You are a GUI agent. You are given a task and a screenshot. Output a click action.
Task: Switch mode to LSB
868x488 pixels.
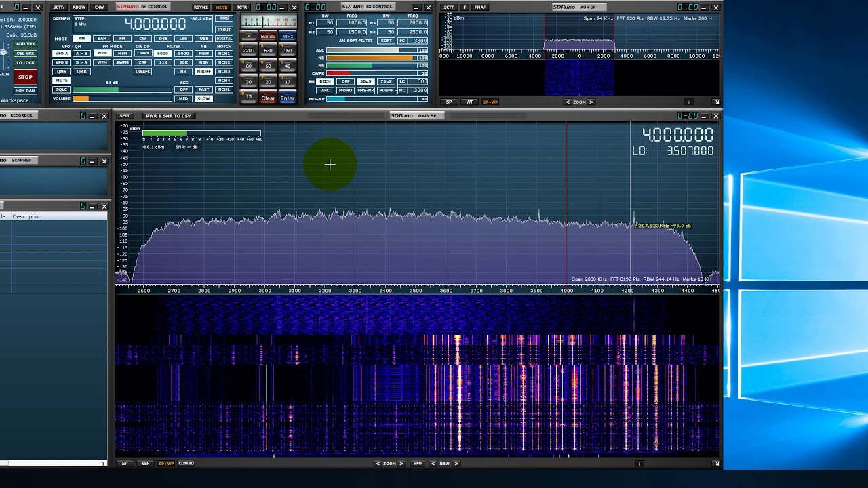point(183,39)
